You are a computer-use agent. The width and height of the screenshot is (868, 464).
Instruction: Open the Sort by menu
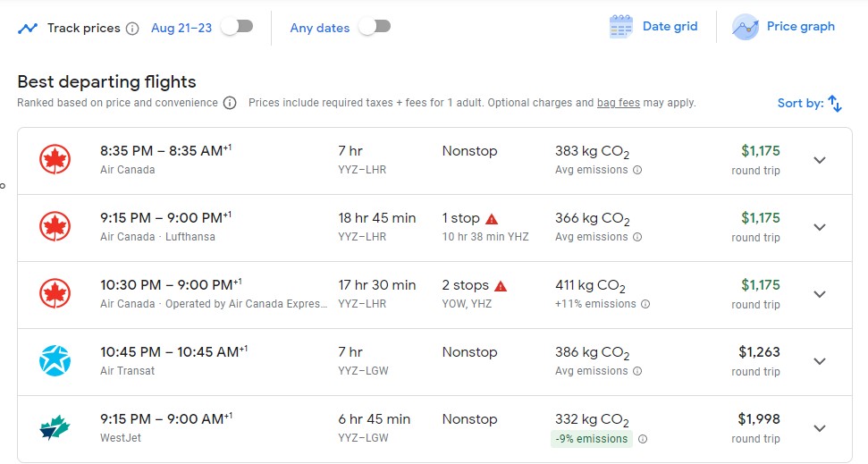pos(809,103)
